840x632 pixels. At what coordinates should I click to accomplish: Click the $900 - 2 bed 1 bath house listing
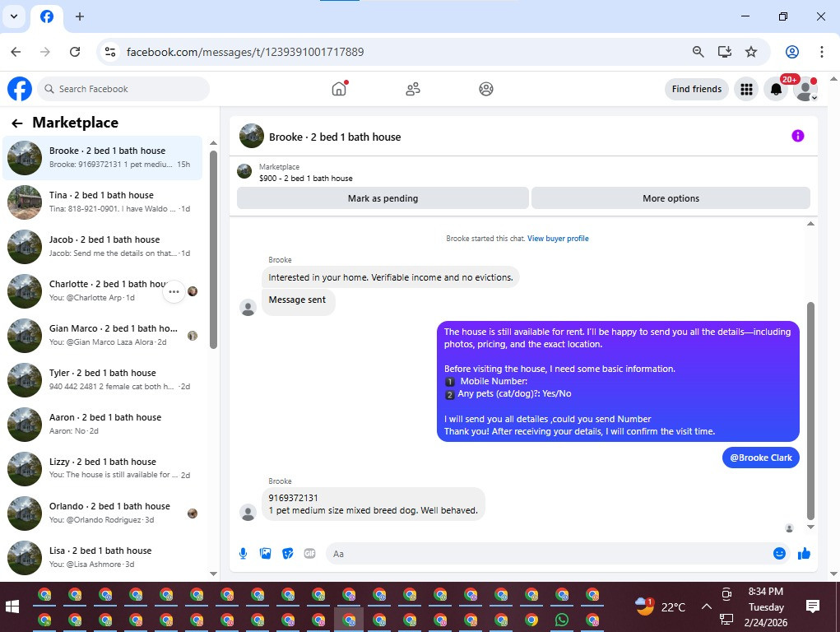306,179
